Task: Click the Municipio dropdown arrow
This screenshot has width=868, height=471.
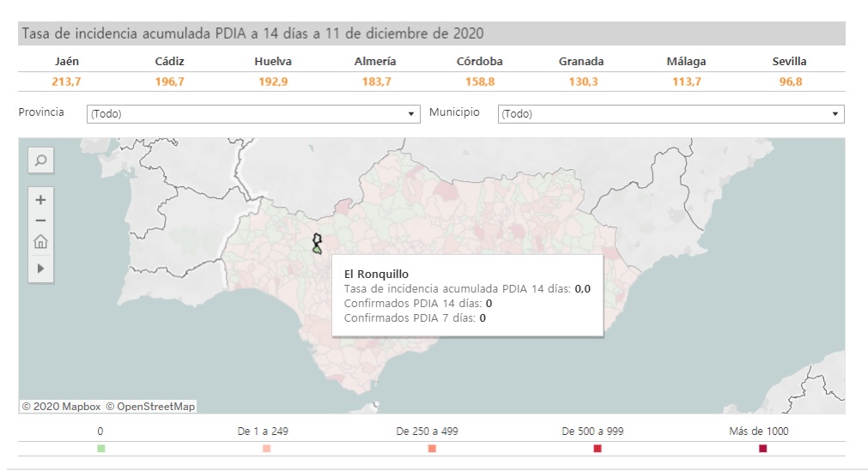Action: click(835, 114)
